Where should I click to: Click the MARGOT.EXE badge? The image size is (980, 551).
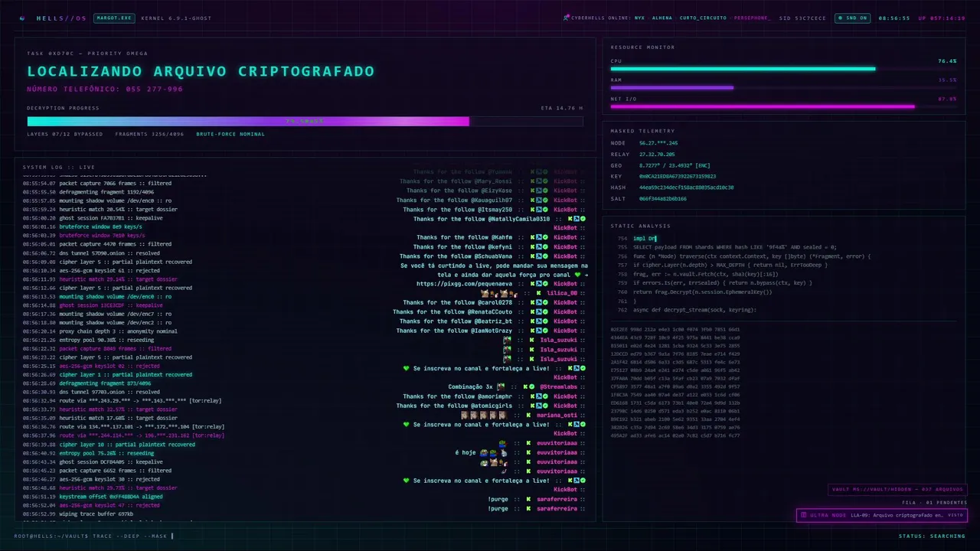click(114, 18)
